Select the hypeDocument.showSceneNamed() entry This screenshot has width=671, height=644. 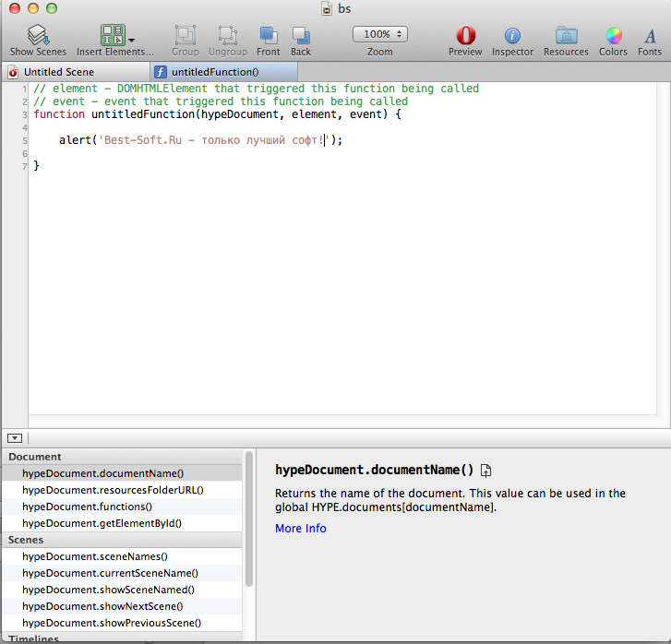click(x=108, y=590)
